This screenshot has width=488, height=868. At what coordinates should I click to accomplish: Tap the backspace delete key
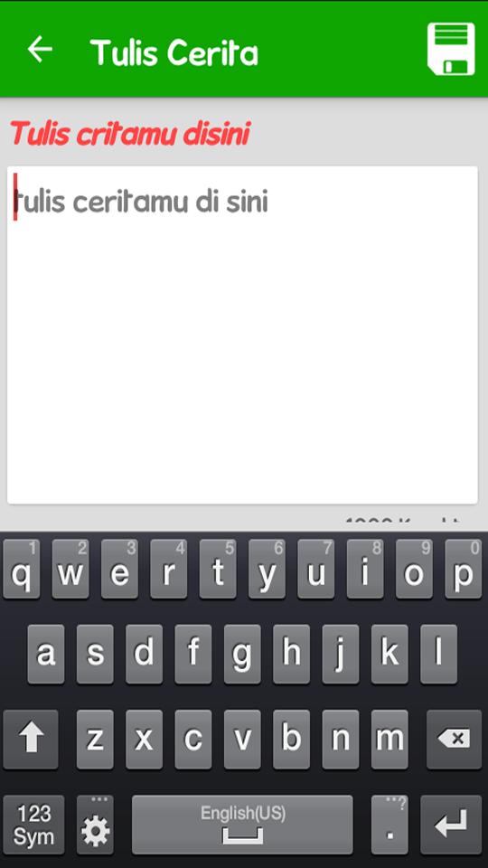tap(454, 739)
